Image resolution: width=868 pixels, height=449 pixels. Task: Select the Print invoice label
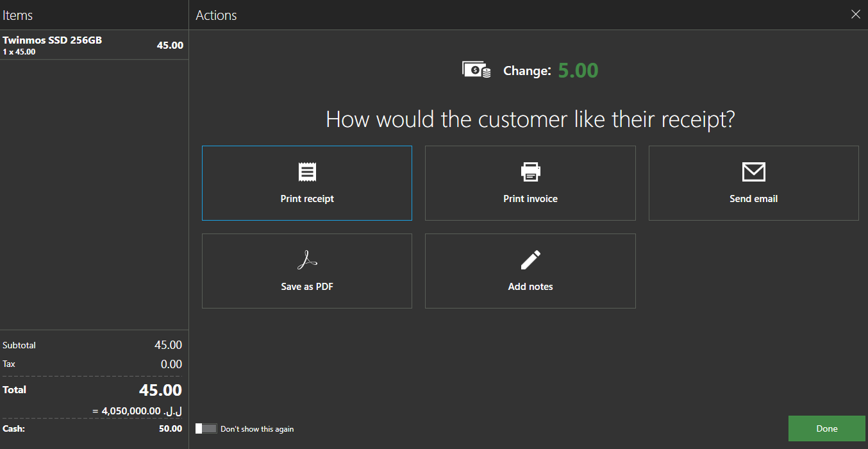530,199
